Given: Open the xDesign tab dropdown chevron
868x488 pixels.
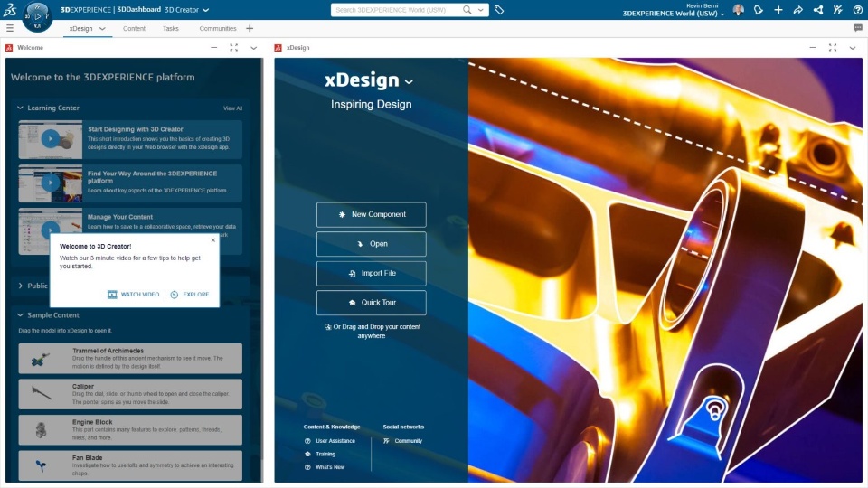Looking at the screenshot, I should coord(102,28).
